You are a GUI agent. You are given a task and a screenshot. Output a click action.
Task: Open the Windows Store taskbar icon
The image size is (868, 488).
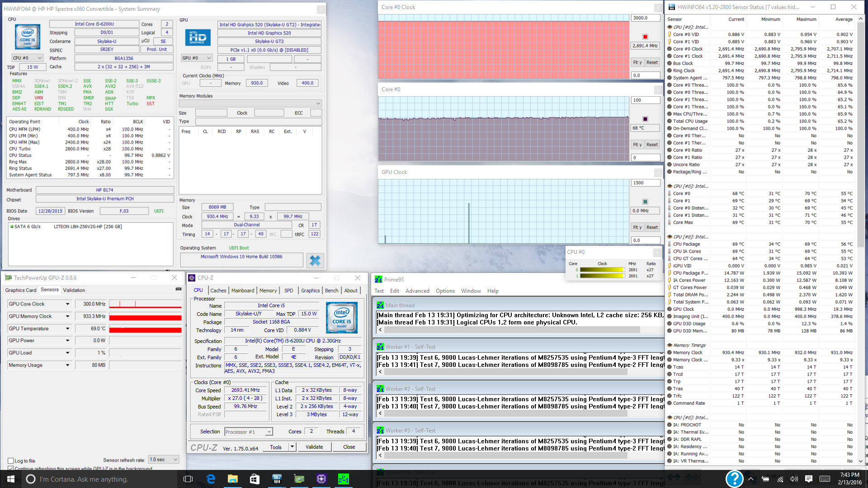tap(255, 479)
